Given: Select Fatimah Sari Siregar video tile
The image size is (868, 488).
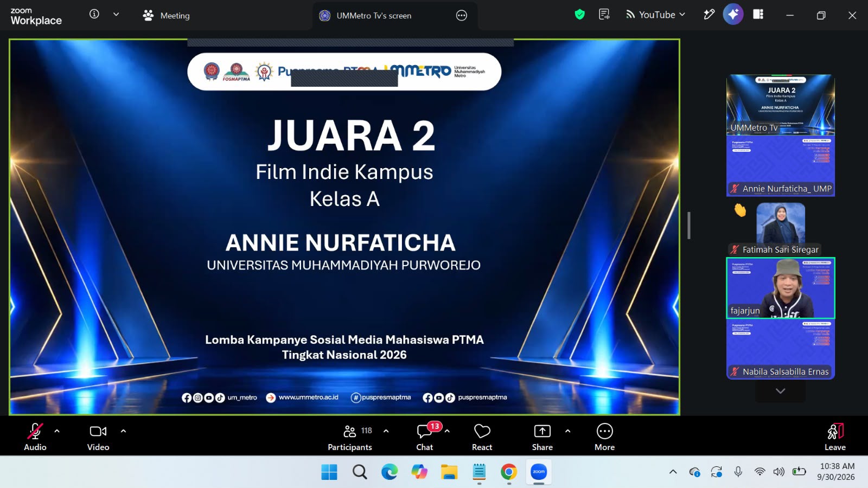Looking at the screenshot, I should [781, 227].
